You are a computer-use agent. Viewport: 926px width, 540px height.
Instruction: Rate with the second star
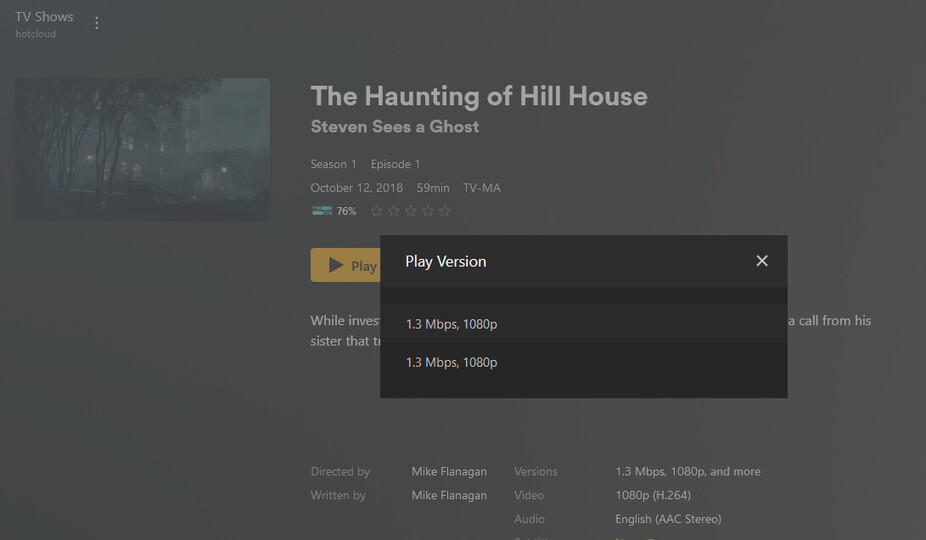[394, 210]
